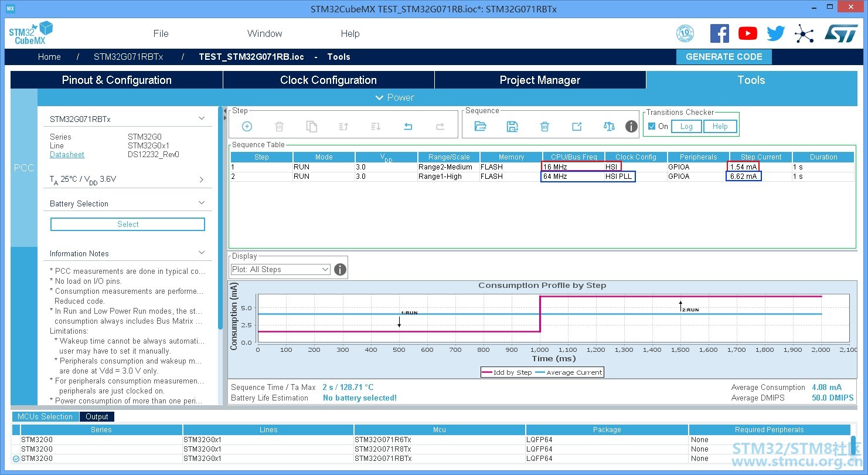
Task: Click the Clock Config column header
Action: 636,157
